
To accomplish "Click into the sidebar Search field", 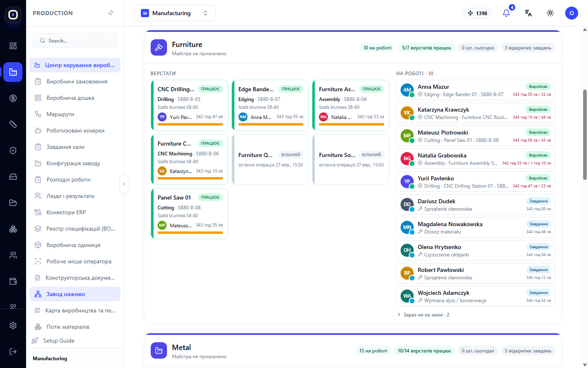I will pyautogui.click(x=75, y=40).
